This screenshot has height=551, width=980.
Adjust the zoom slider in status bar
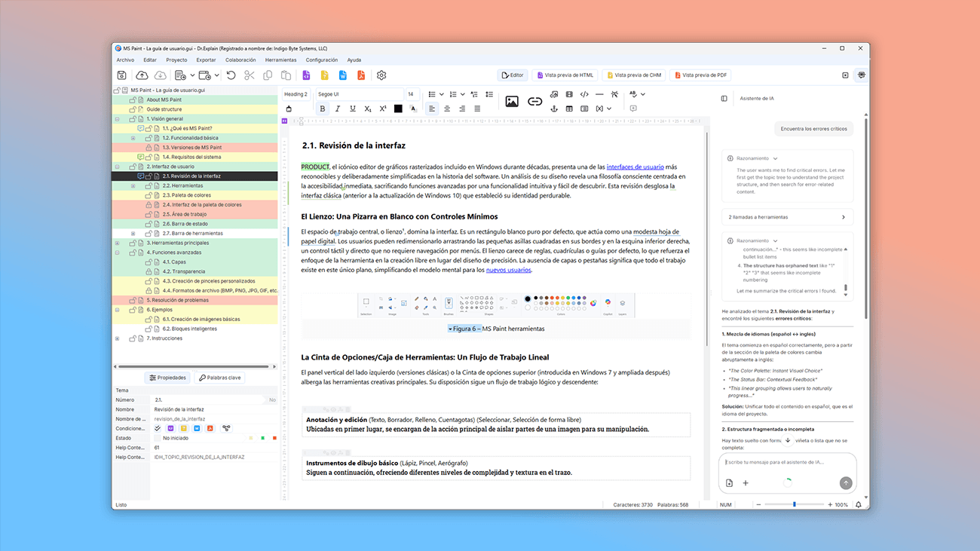coord(794,504)
